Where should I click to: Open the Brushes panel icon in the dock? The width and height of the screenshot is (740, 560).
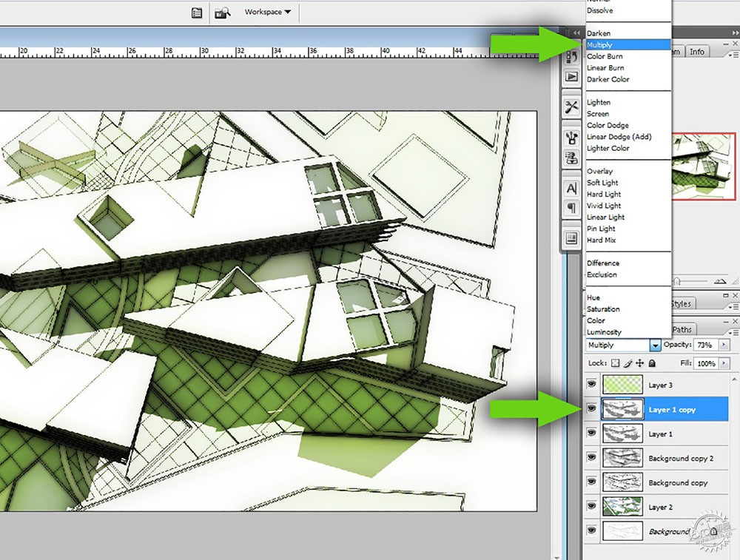pyautogui.click(x=571, y=138)
